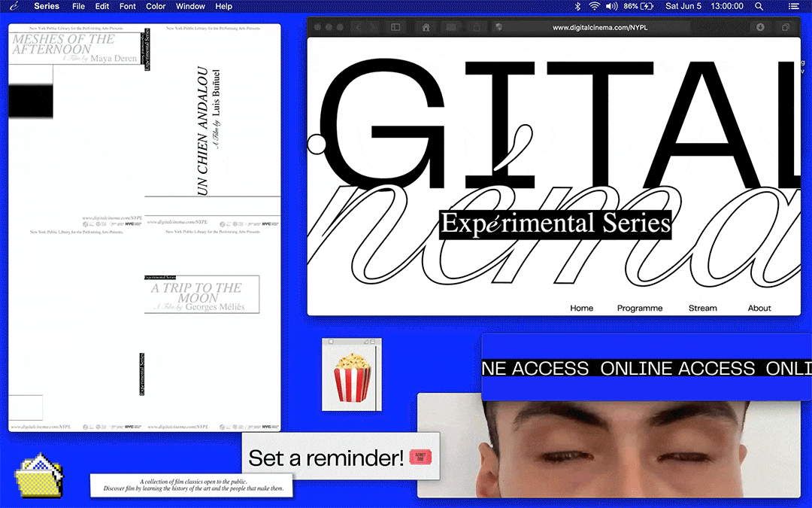The image size is (812, 508).
Task: Click the vertical Experimental Series label near the poster bottom
Action: tap(142, 374)
